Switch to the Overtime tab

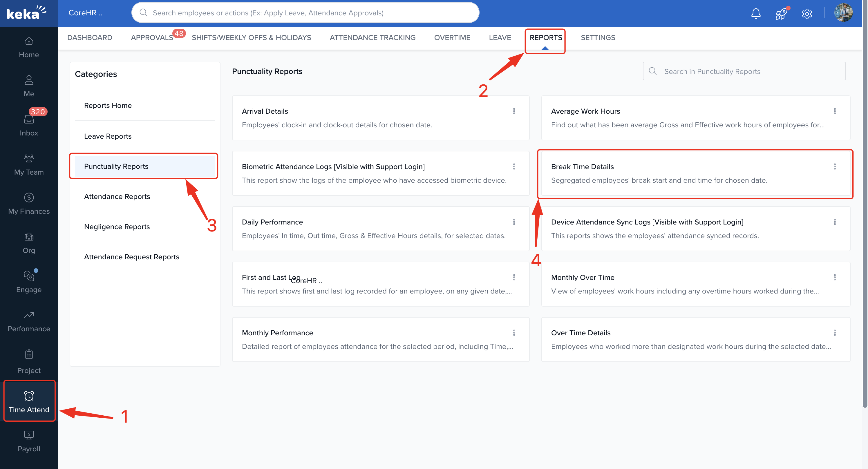[x=452, y=37]
